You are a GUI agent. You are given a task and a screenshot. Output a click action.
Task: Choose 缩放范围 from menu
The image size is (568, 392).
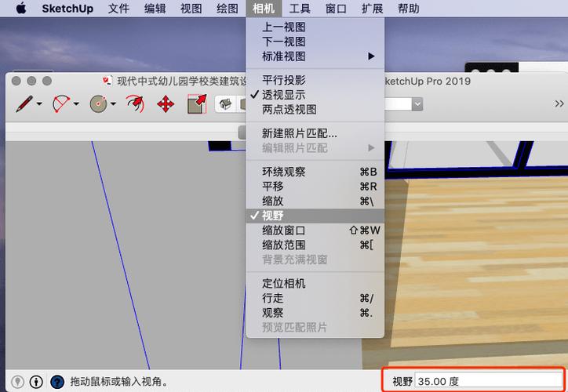[x=315, y=245]
